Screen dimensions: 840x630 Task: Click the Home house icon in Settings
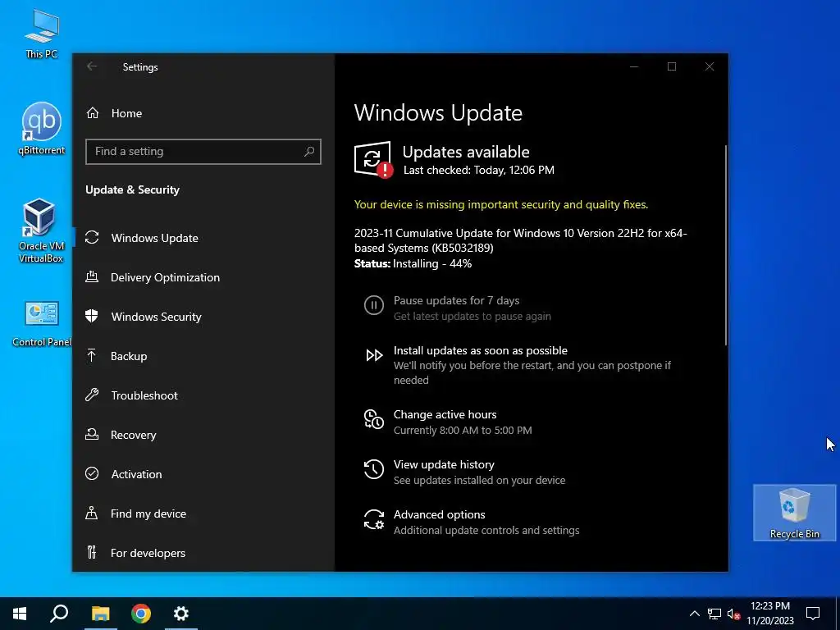pos(93,113)
